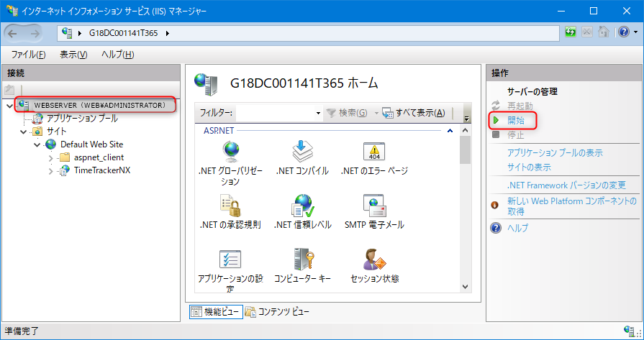Click the Back navigation arrow
Screen dimensions: 644x340
[x=13, y=34]
